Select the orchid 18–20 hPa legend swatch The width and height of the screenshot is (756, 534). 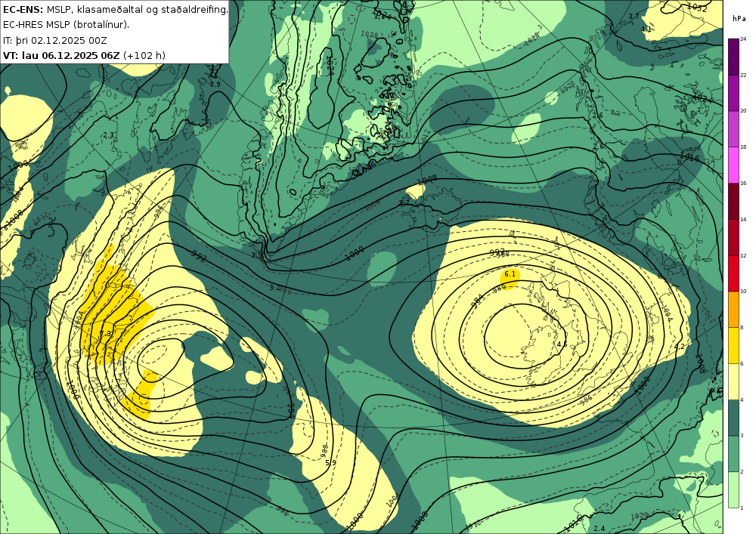coord(733,128)
